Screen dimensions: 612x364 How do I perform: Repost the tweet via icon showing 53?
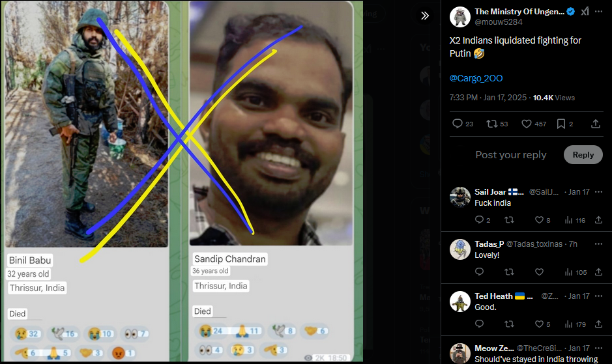click(x=497, y=124)
